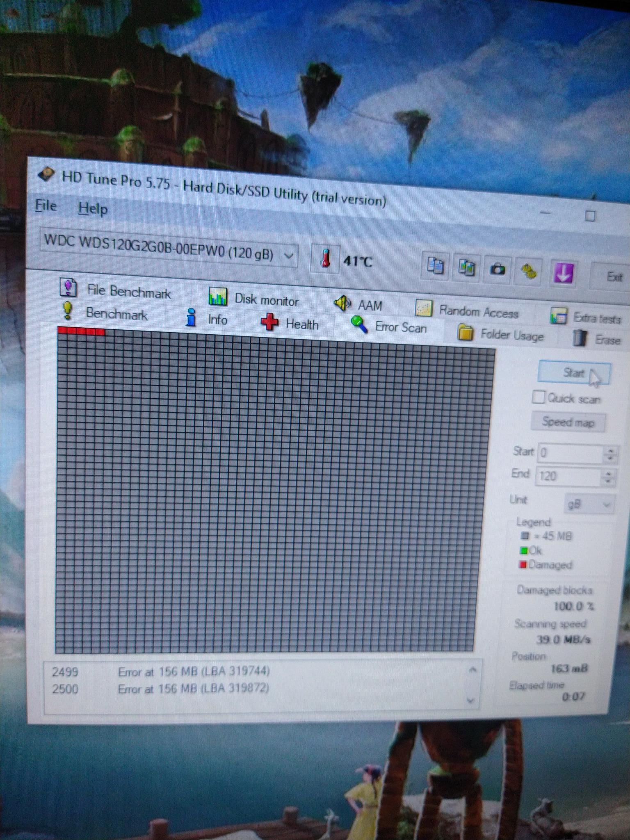Image resolution: width=630 pixels, height=840 pixels.
Task: Click the HD Tune Pro title bar icon
Action: pyautogui.click(x=46, y=175)
